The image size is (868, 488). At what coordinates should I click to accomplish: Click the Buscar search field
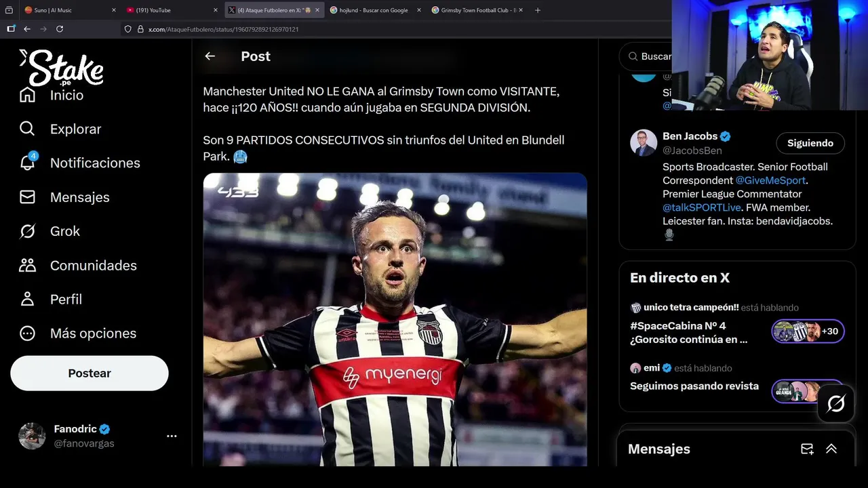coord(655,56)
